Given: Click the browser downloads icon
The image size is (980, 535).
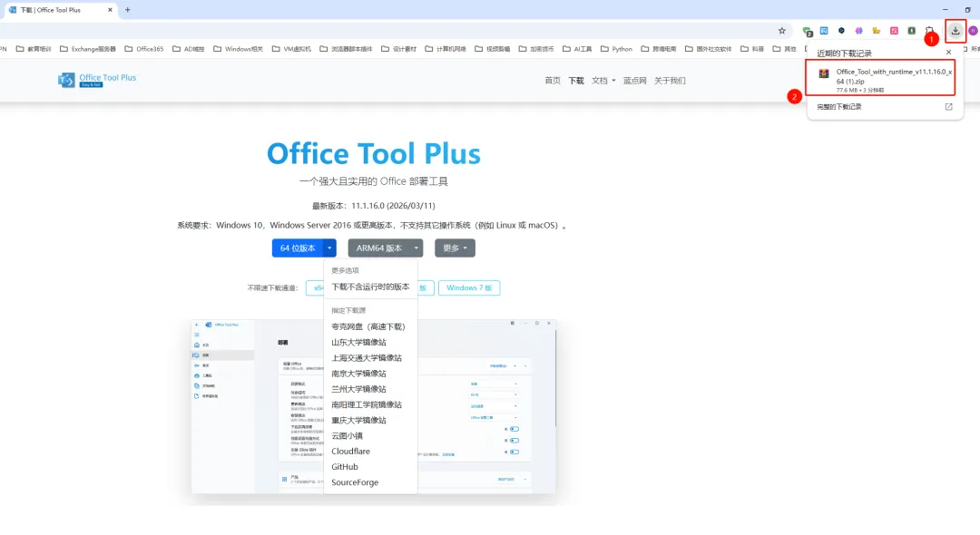Looking at the screenshot, I should (955, 31).
